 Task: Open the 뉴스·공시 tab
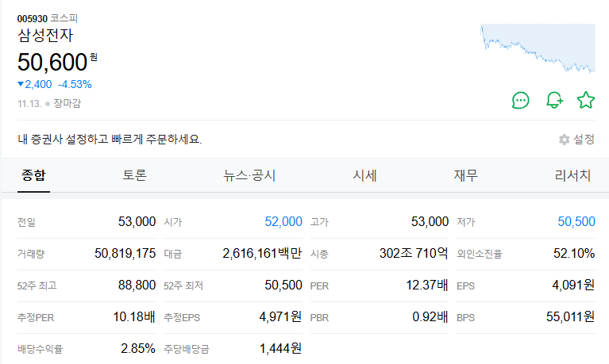249,175
